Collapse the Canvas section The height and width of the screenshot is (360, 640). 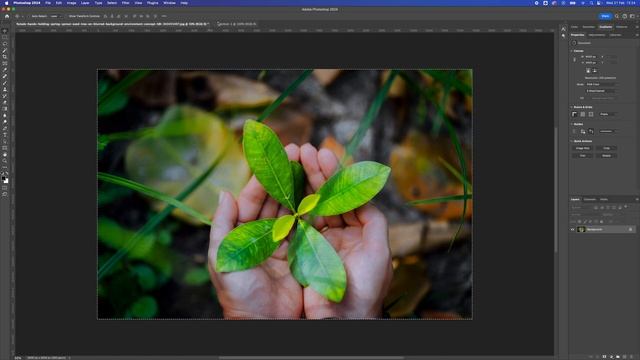(x=571, y=51)
